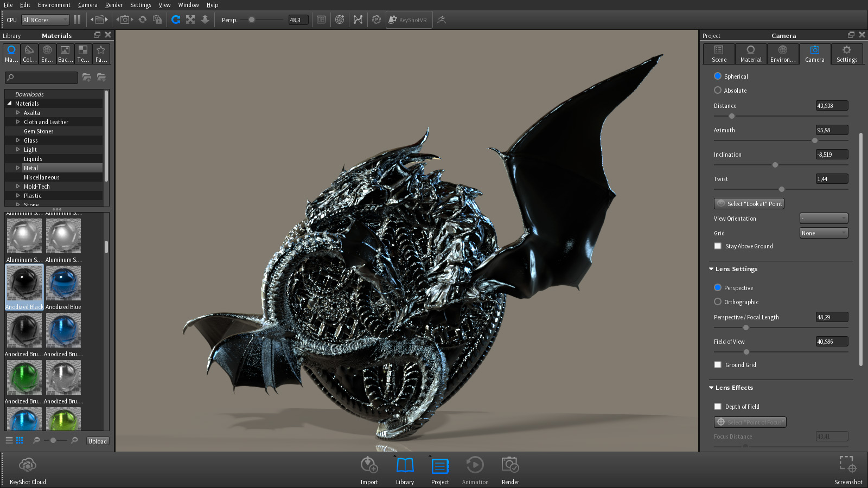Toggle the Library icon in bottom toolbar
868x488 pixels.
click(405, 465)
